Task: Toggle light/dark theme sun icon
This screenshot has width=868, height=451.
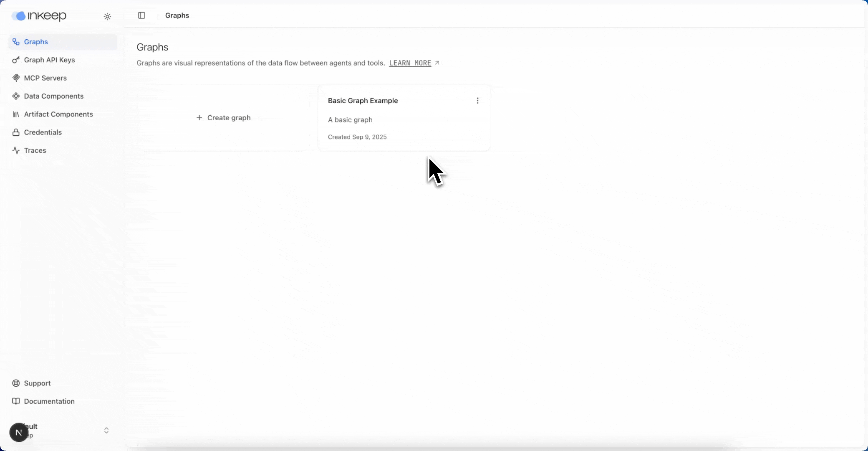Action: [x=107, y=17]
